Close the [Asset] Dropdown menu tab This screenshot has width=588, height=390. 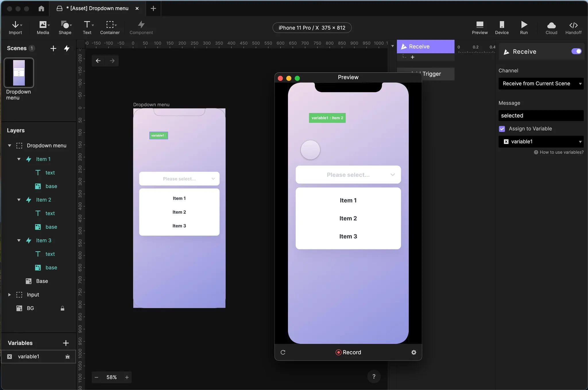click(x=137, y=8)
